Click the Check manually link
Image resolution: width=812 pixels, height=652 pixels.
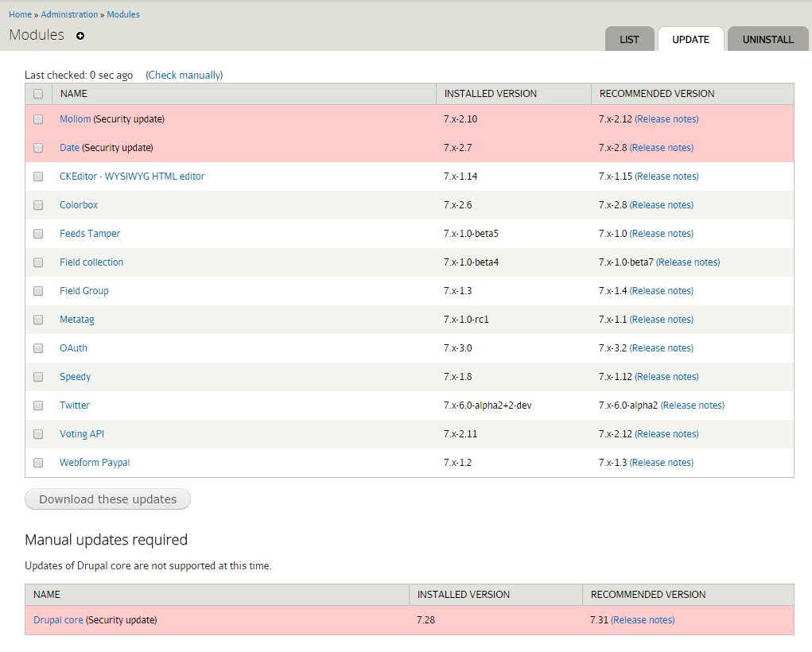[x=185, y=75]
